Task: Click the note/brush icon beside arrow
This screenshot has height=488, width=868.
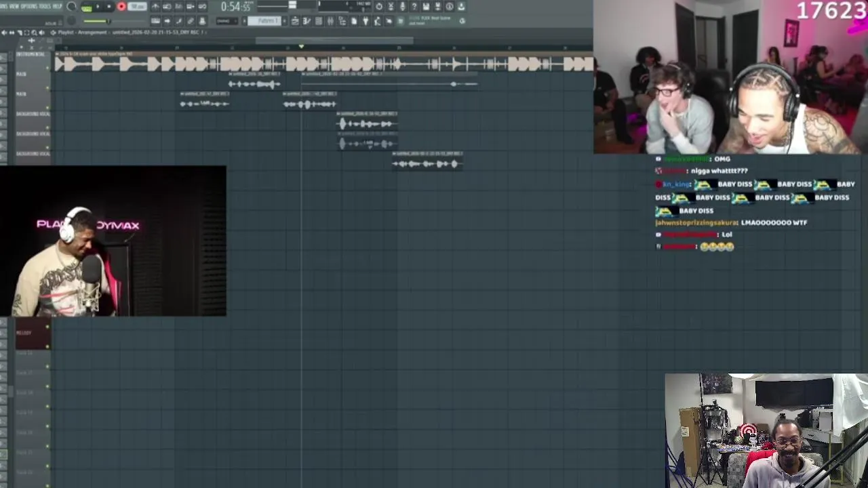Action: point(179,21)
